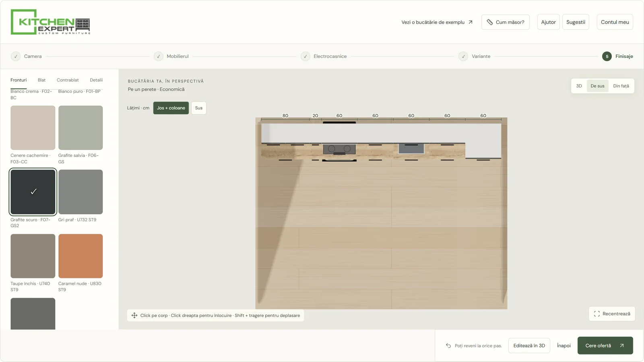The image size is (644, 362).
Task: Click the recenter frame icon
Action: point(597,314)
